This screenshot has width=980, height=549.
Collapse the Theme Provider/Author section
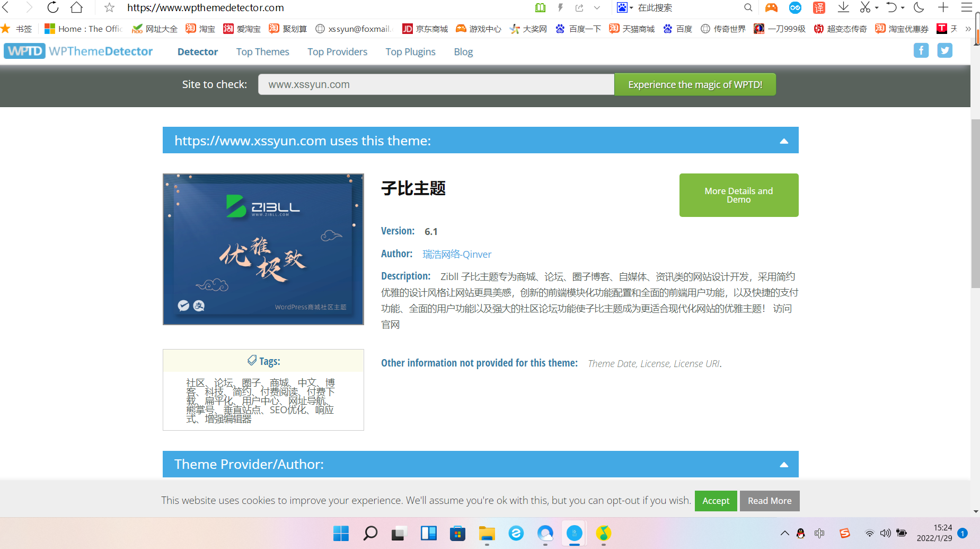(x=784, y=465)
